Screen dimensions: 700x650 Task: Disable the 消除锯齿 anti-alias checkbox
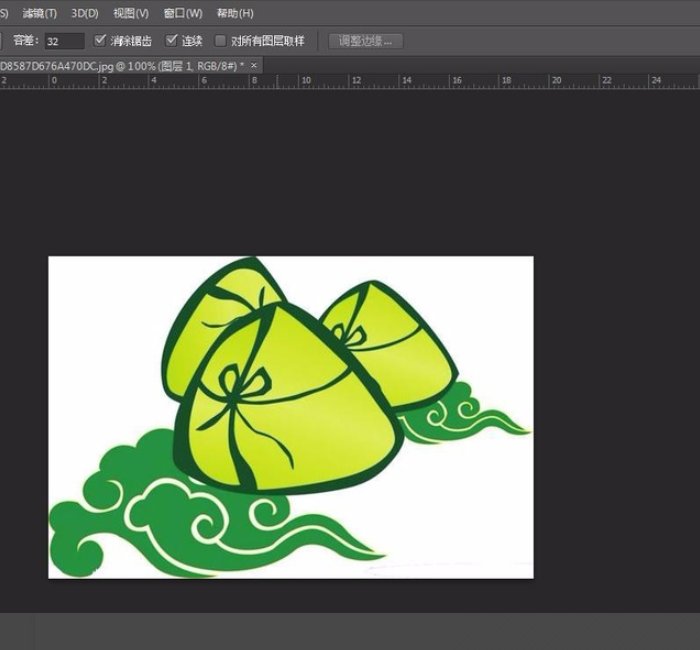[x=100, y=41]
